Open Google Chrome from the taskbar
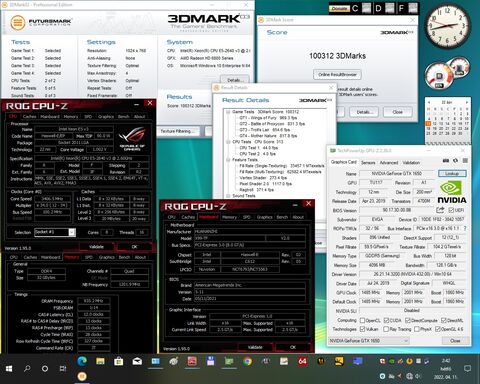This screenshot has width=480, height=384. pos(247,361)
